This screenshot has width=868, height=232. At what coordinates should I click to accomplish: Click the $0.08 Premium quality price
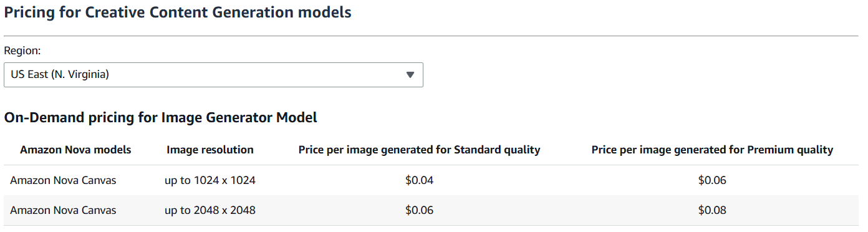pos(712,210)
